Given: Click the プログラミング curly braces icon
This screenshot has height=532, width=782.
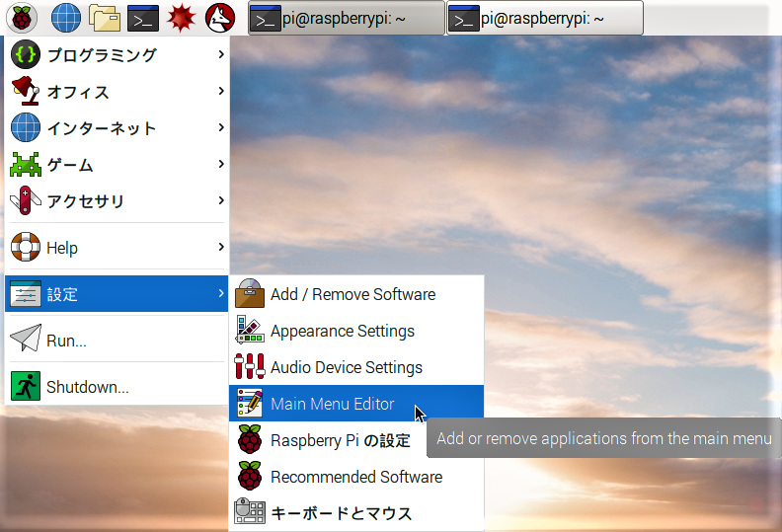Looking at the screenshot, I should (x=26, y=54).
